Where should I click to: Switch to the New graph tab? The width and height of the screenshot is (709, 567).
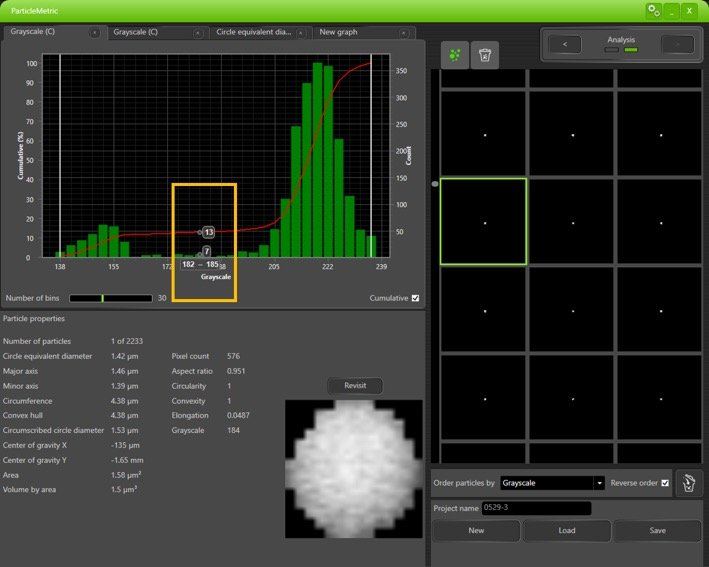click(340, 32)
